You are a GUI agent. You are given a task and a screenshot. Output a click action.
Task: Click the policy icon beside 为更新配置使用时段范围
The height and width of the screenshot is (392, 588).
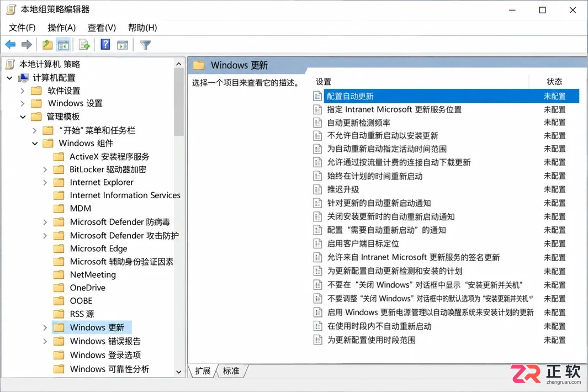tap(317, 340)
